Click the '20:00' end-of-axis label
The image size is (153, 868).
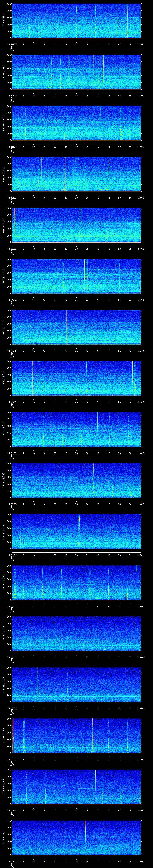point(141,198)
